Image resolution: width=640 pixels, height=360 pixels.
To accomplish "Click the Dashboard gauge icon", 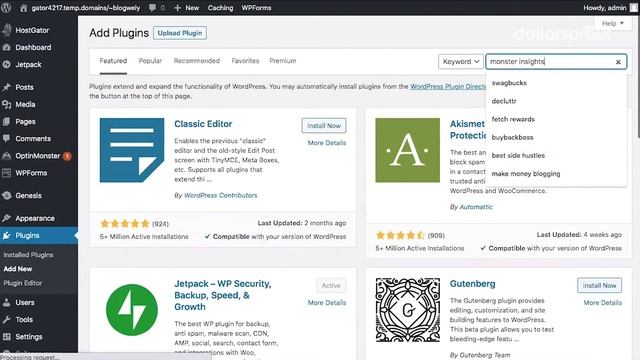I will click(x=7, y=47).
